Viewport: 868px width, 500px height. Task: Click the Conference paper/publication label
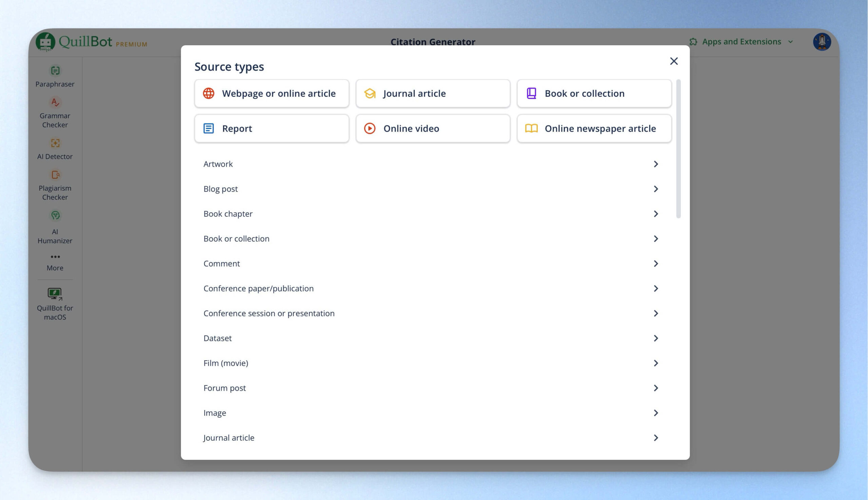click(258, 288)
